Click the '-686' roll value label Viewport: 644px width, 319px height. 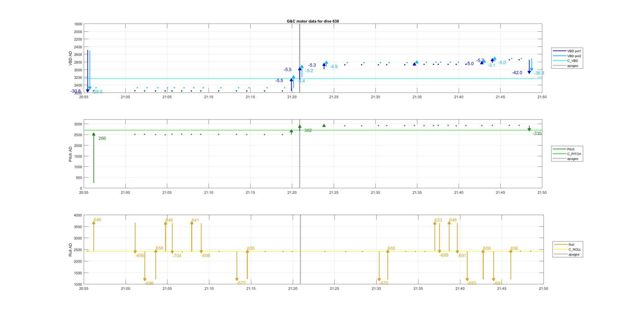pyautogui.click(x=149, y=284)
